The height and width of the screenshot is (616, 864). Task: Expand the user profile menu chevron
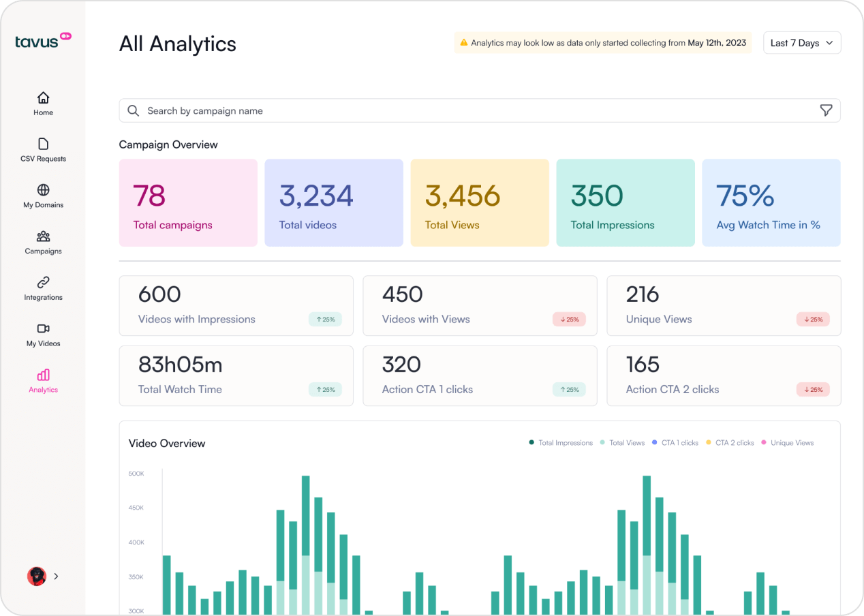(x=56, y=576)
